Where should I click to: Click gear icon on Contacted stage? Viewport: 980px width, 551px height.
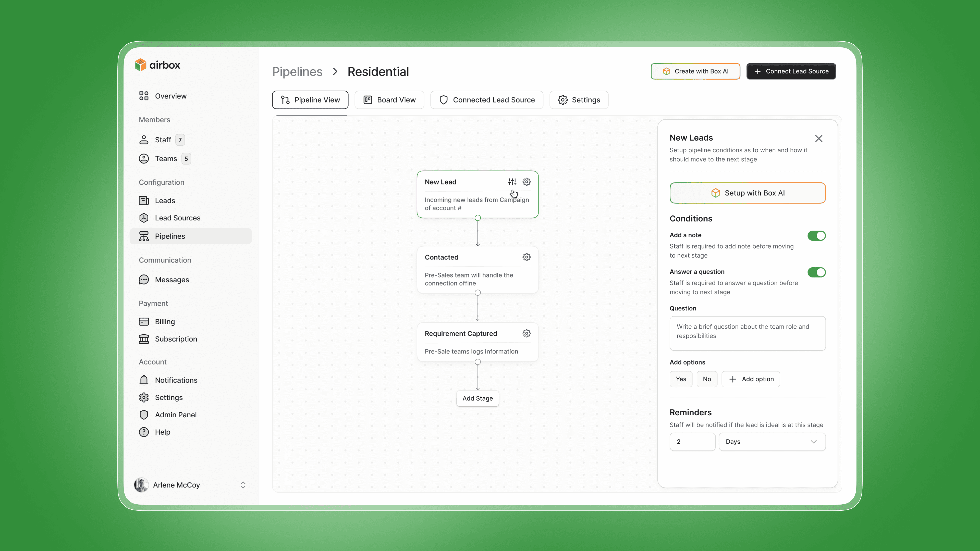(526, 257)
